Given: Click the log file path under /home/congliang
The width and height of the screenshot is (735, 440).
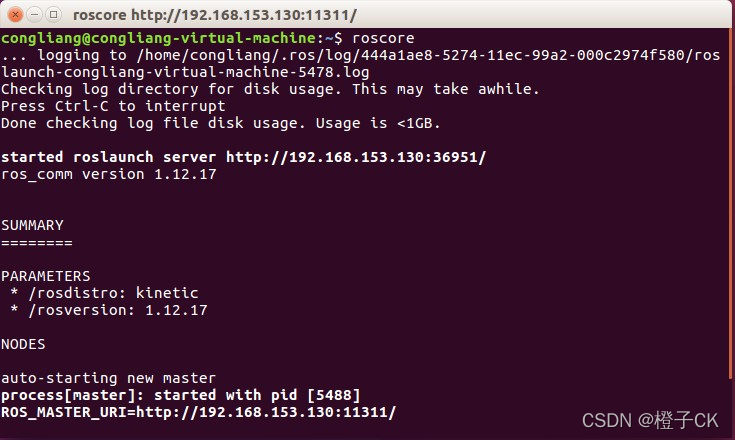Looking at the screenshot, I should [360, 64].
